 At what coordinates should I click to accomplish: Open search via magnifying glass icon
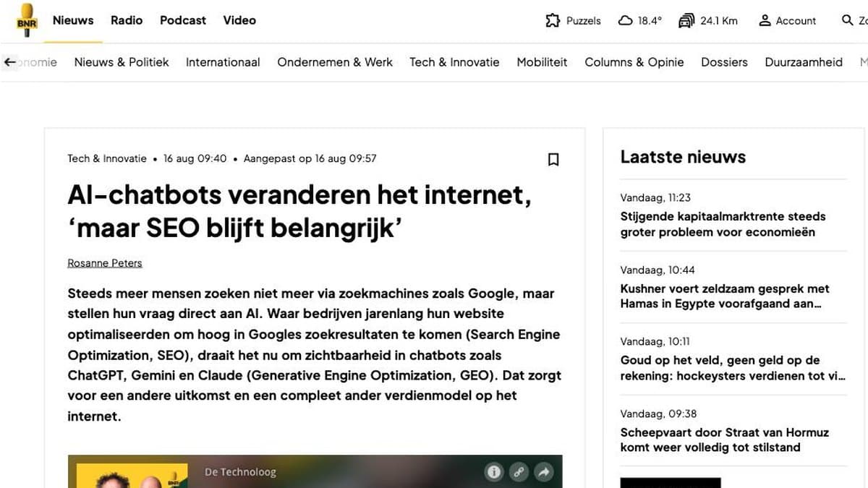[848, 20]
